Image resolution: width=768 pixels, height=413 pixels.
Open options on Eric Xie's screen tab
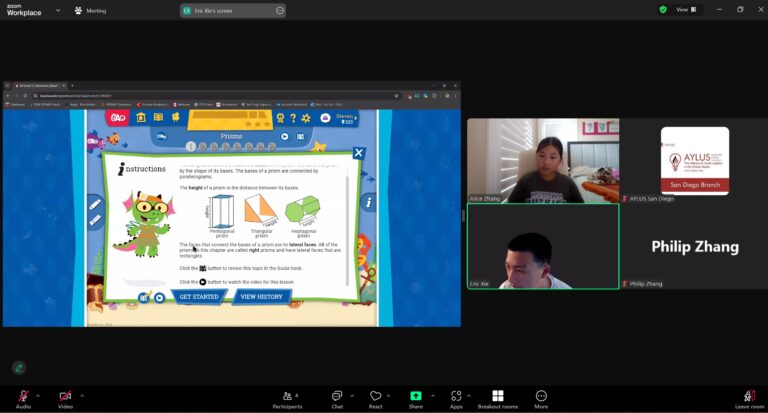[280, 10]
